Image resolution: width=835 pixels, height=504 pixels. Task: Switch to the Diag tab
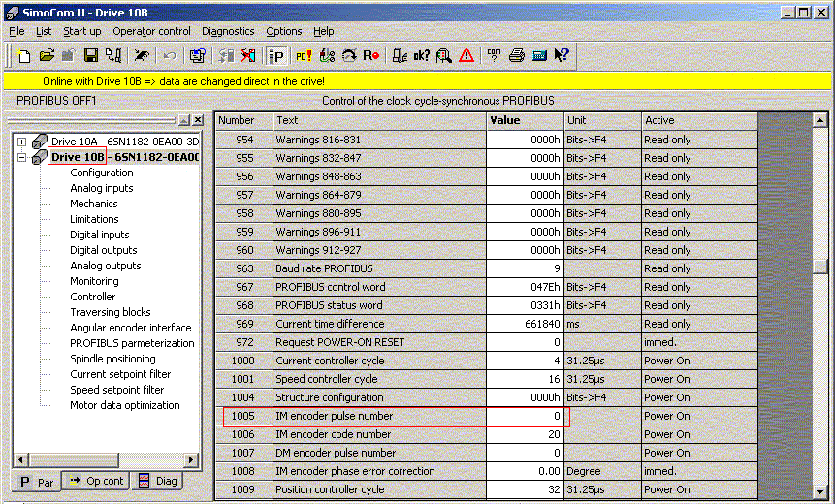158,481
